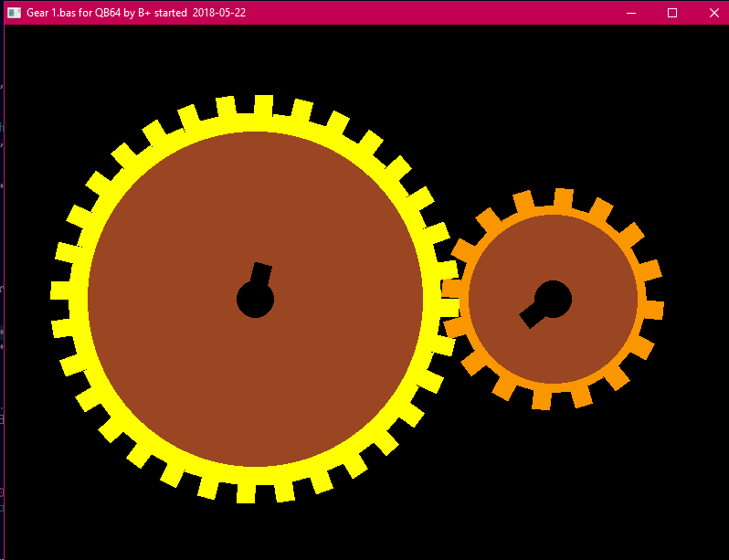Maximize the Gear 1.bas window
Screen dimensions: 729x560
[x=672, y=13]
